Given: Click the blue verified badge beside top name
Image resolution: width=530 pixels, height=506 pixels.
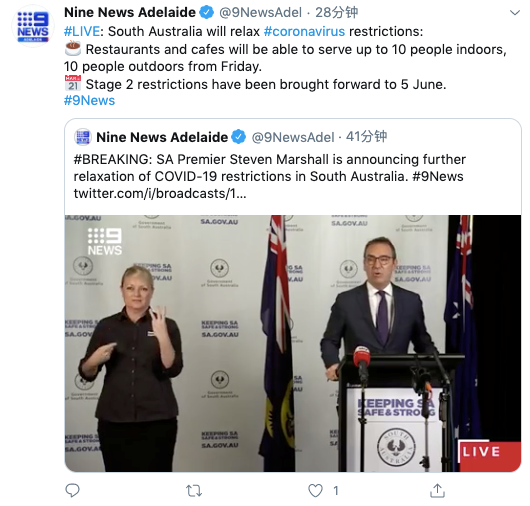Looking at the screenshot, I should click(x=207, y=13).
